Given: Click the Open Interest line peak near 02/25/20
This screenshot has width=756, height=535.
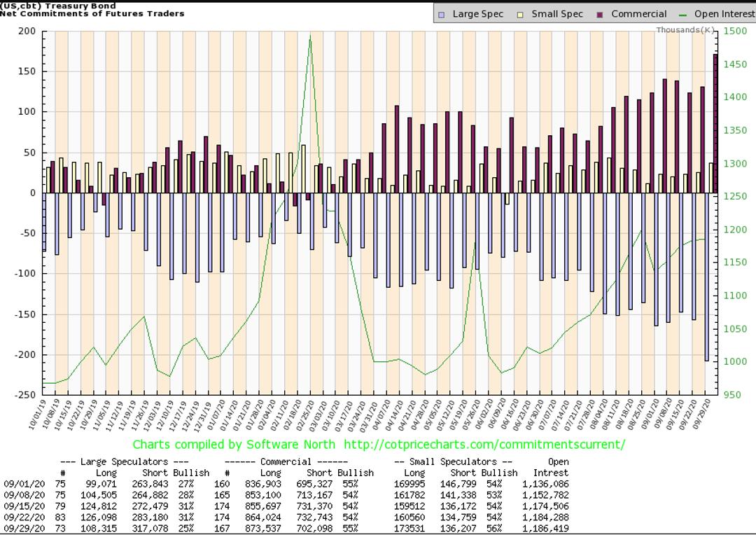Looking at the screenshot, I should tap(310, 36).
